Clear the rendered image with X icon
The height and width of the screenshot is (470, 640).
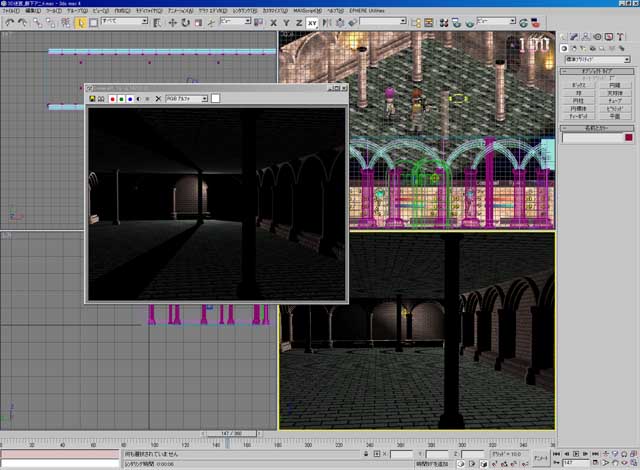[158, 99]
